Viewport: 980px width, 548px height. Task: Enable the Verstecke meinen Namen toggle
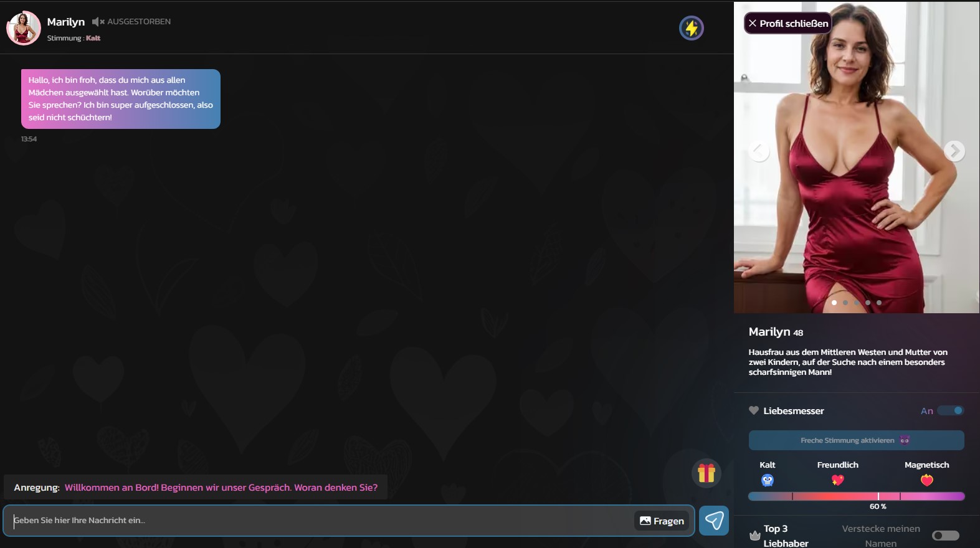tap(945, 536)
